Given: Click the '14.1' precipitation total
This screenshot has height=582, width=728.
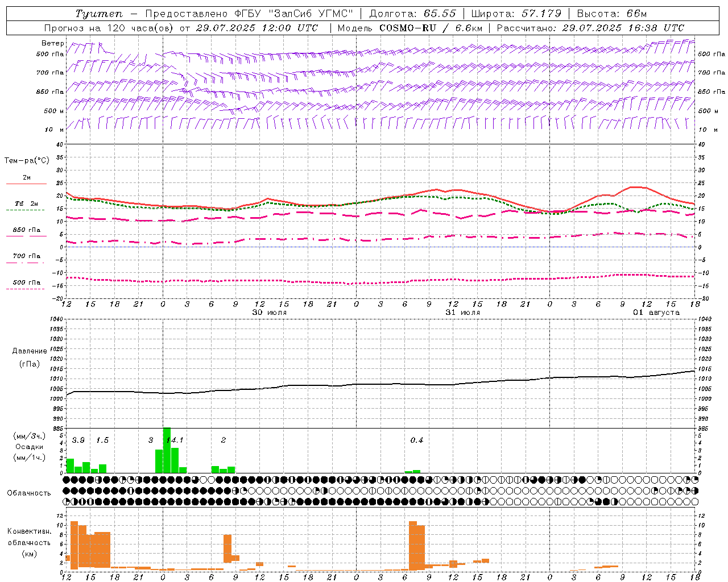Looking at the screenshot, I should [176, 440].
